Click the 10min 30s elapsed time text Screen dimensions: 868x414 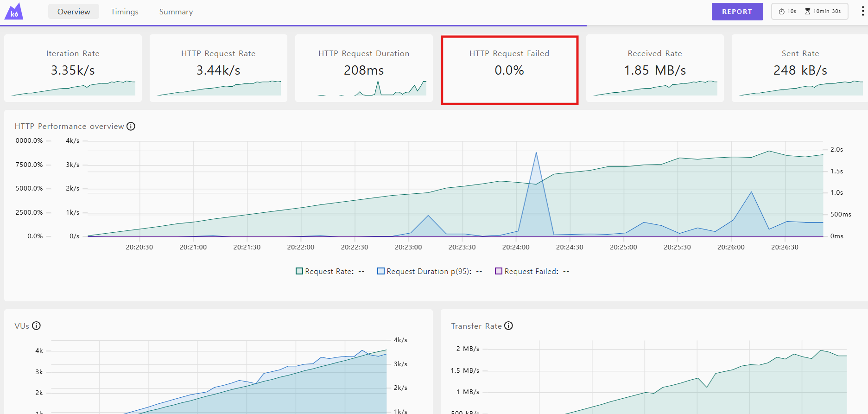(827, 11)
